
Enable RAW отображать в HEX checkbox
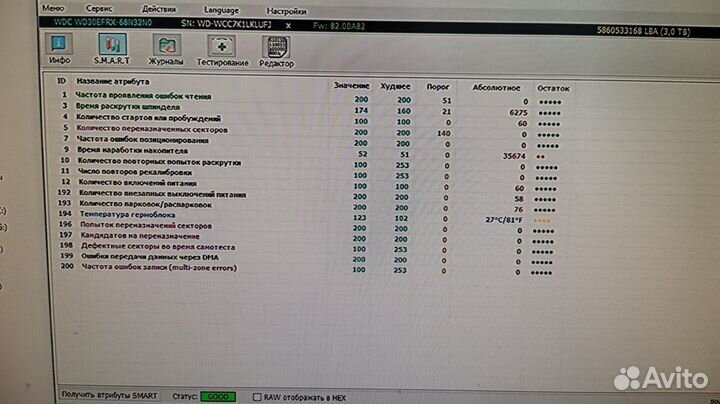pyautogui.click(x=257, y=397)
